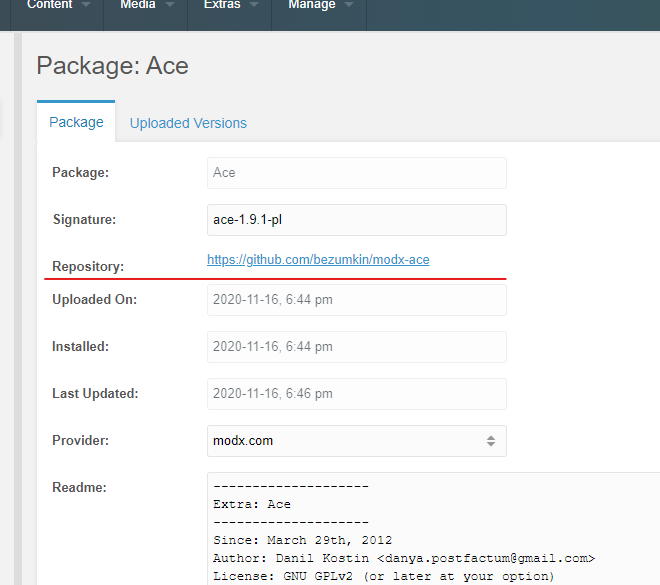
Task: Click the Signature: label
Action: 84,220
